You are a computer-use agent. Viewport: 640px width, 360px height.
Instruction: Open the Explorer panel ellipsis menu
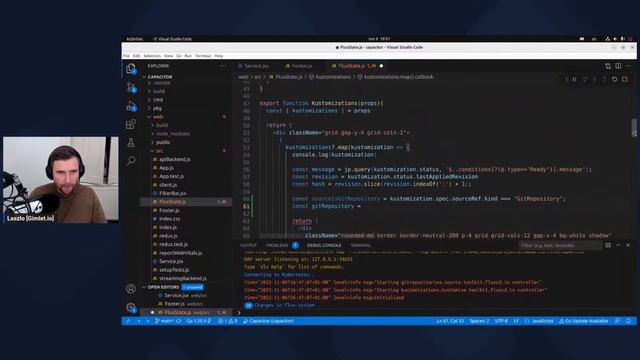[x=223, y=66]
